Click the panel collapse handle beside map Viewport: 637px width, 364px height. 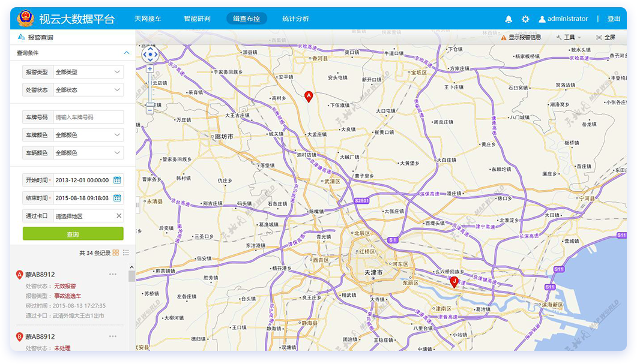click(137, 205)
